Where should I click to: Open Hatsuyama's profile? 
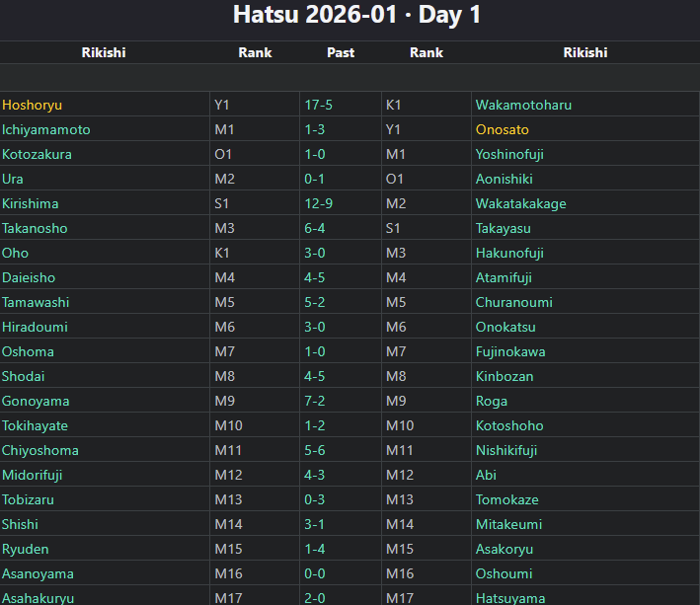coord(510,598)
